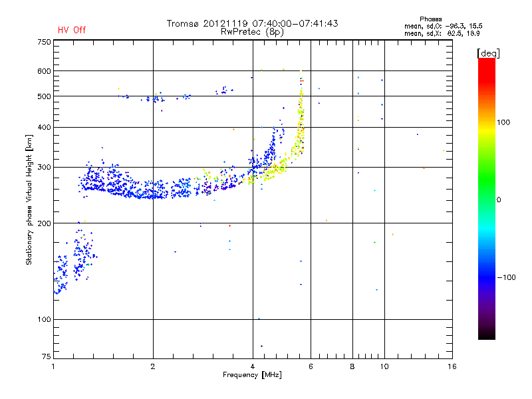Click the x-axis label '6'
Viewport: 532px width, 399px height.
pos(311,366)
